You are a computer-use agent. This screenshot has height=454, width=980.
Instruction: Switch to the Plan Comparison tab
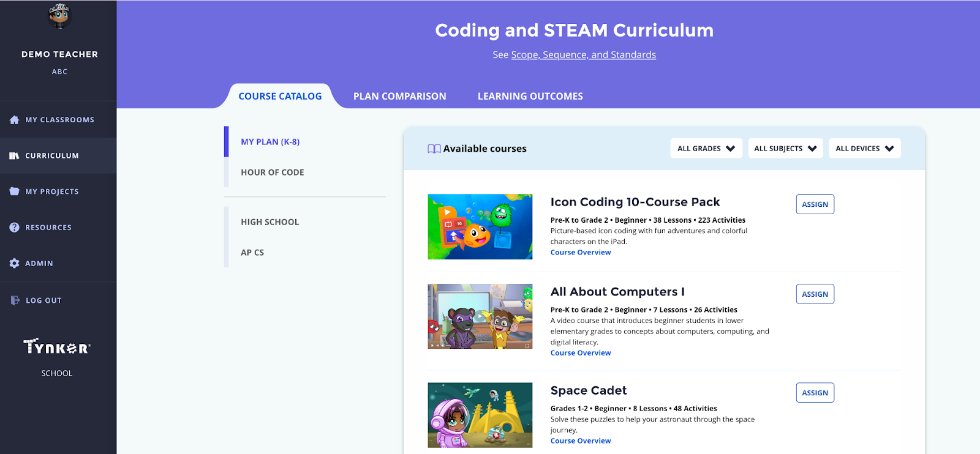point(400,96)
